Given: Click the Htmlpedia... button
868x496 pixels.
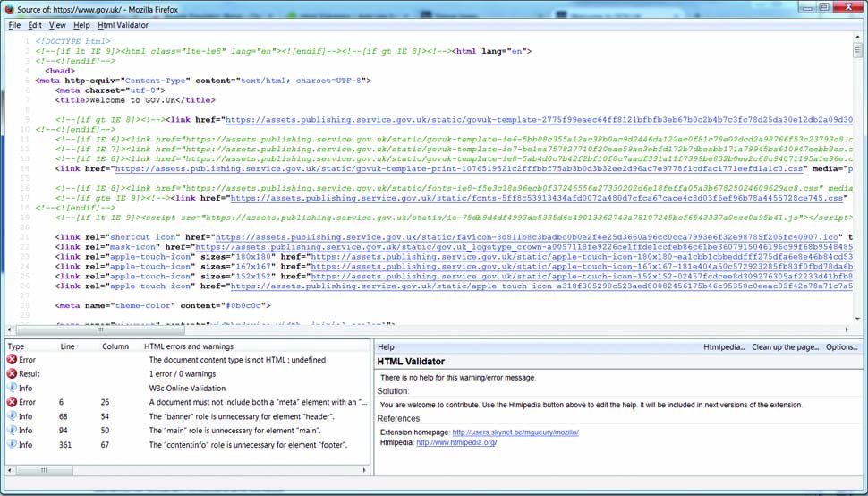Looking at the screenshot, I should click(724, 347).
